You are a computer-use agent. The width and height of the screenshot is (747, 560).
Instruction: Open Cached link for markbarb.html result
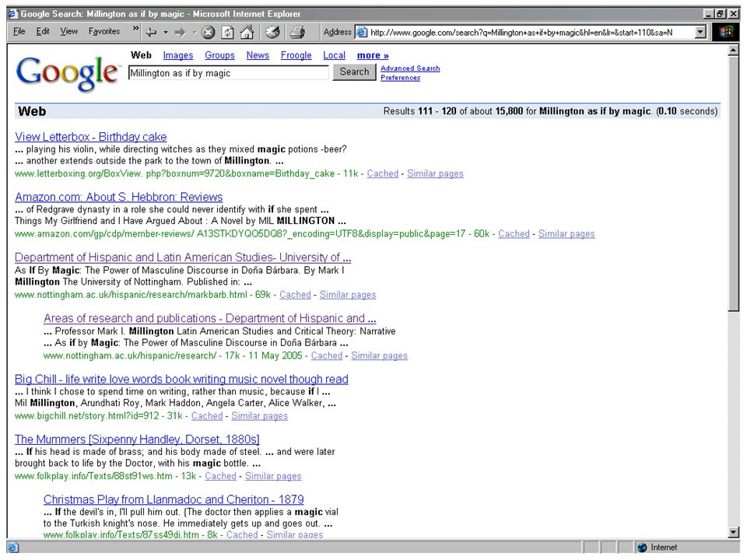coord(295,295)
